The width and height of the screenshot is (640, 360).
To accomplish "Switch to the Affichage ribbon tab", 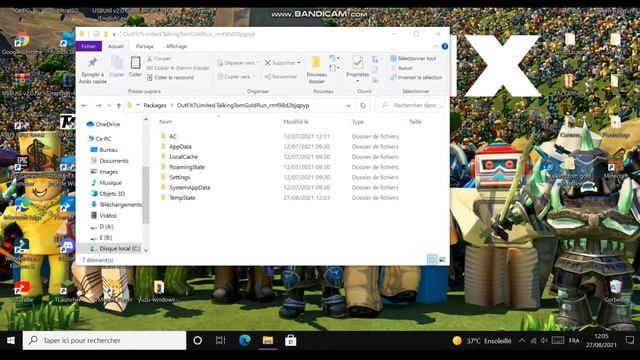I will [x=176, y=47].
